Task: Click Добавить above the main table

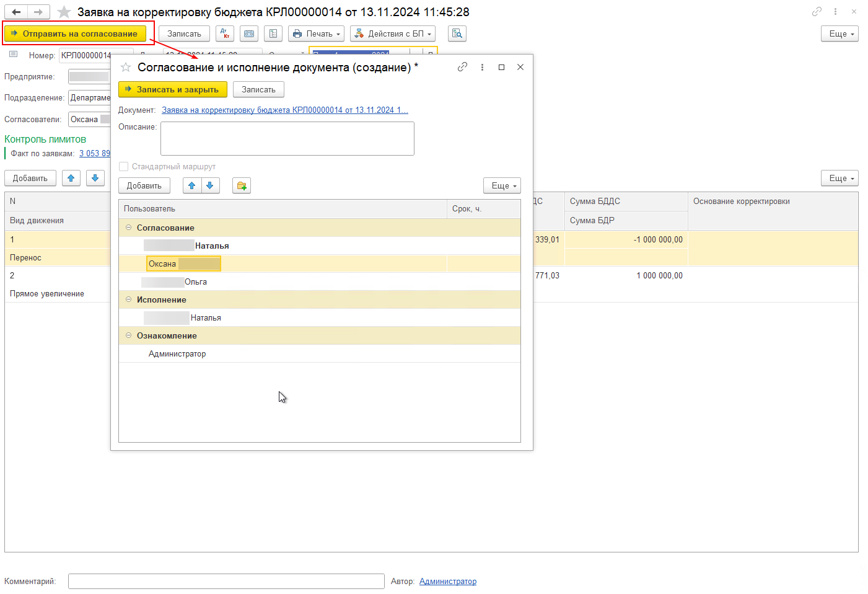Action: (x=30, y=178)
